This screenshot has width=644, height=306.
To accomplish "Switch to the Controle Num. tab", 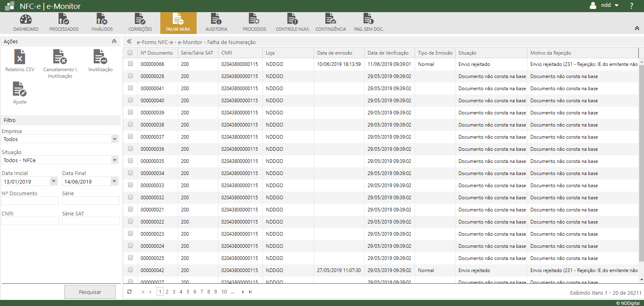I will point(292,23).
